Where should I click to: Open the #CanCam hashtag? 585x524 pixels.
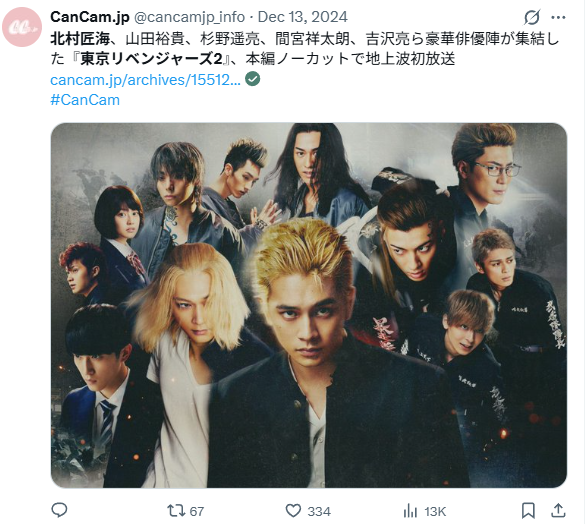(85, 100)
